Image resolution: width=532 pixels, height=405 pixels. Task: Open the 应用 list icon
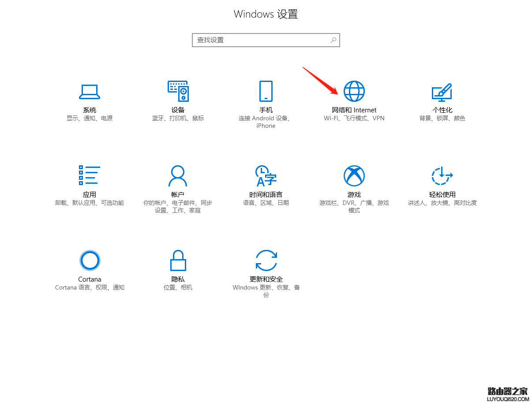coord(90,175)
